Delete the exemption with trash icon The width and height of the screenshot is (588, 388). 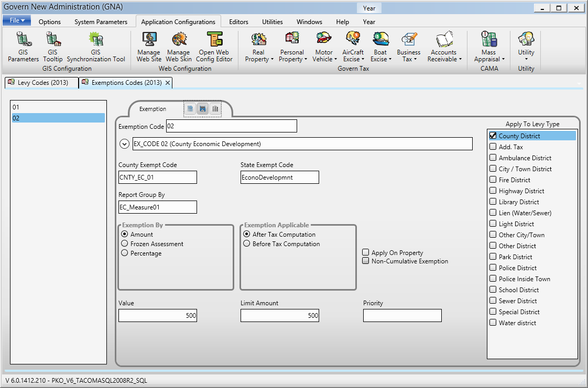tap(215, 109)
